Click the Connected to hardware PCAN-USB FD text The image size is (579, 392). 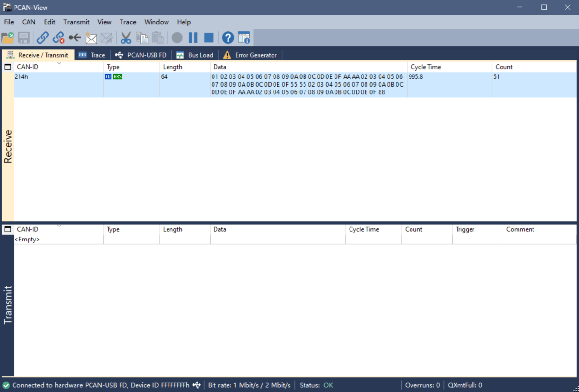coord(101,385)
